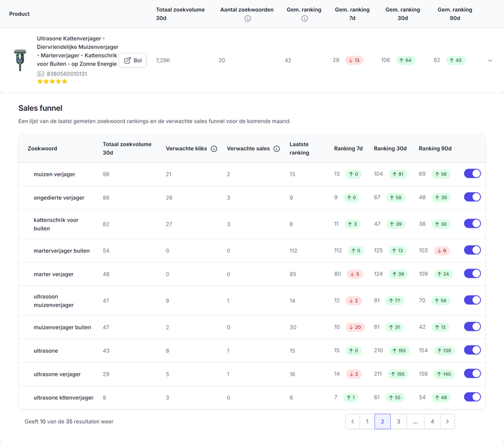Click up 58 badge in ongedierte verjager row
This screenshot has width=504, height=443.
(x=396, y=197)
